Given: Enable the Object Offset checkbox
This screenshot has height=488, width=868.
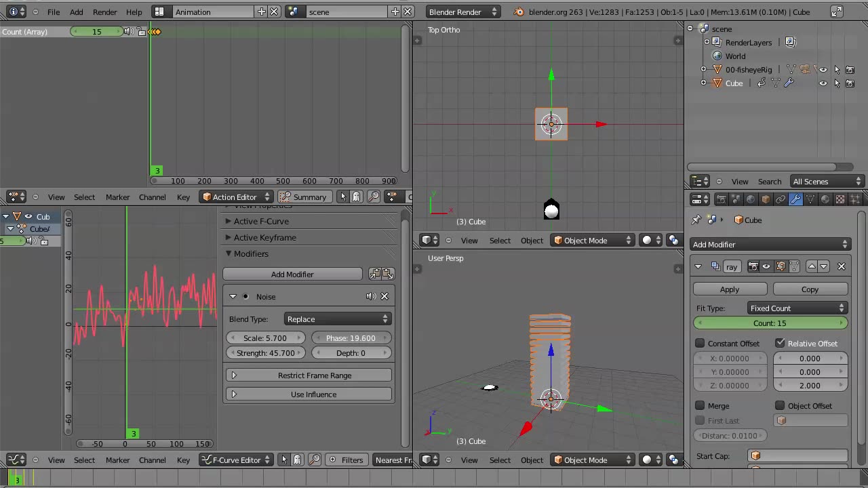Looking at the screenshot, I should click(x=780, y=405).
